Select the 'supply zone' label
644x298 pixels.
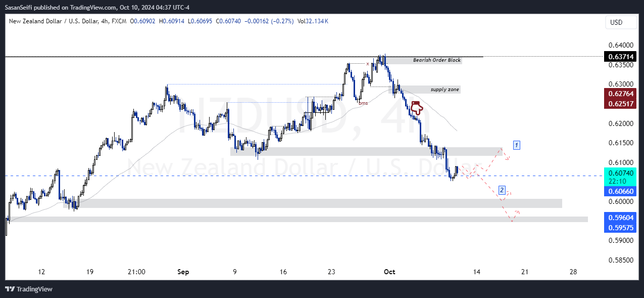click(x=445, y=90)
